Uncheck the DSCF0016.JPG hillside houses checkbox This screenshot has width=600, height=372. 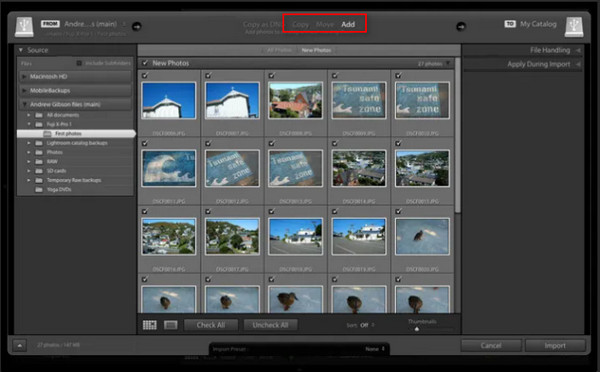click(x=145, y=211)
